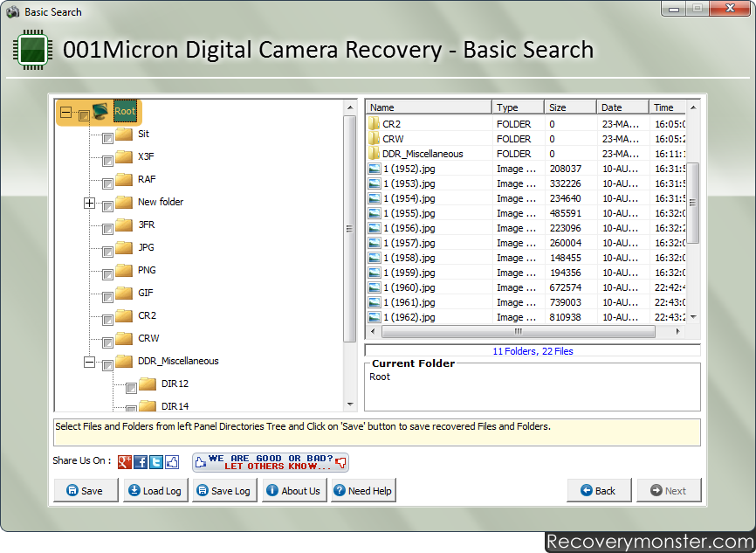The width and height of the screenshot is (756, 553).
Task: Collapse the DDR_Miscellaneous tree node
Action: [89, 362]
